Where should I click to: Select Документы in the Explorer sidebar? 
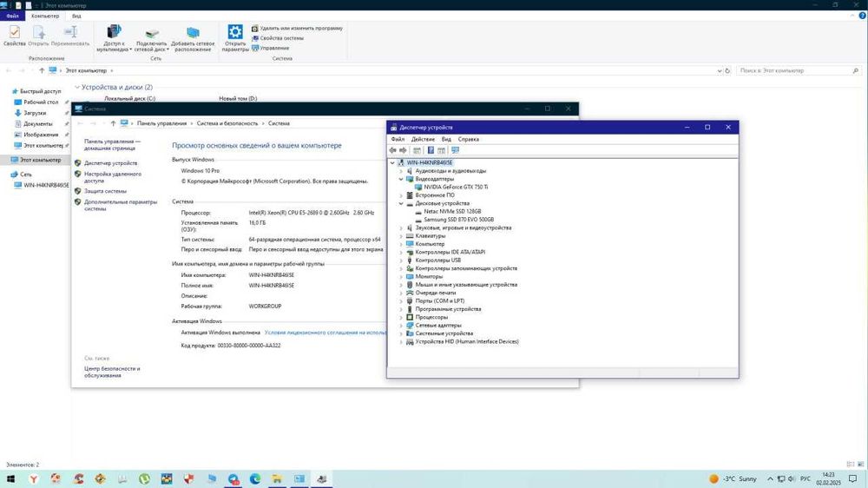click(37, 124)
